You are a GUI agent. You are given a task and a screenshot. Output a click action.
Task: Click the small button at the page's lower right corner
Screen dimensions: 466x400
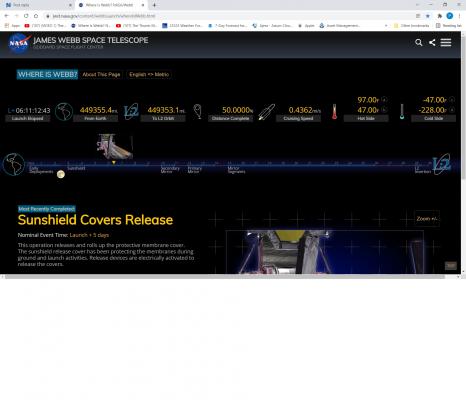pos(451,266)
